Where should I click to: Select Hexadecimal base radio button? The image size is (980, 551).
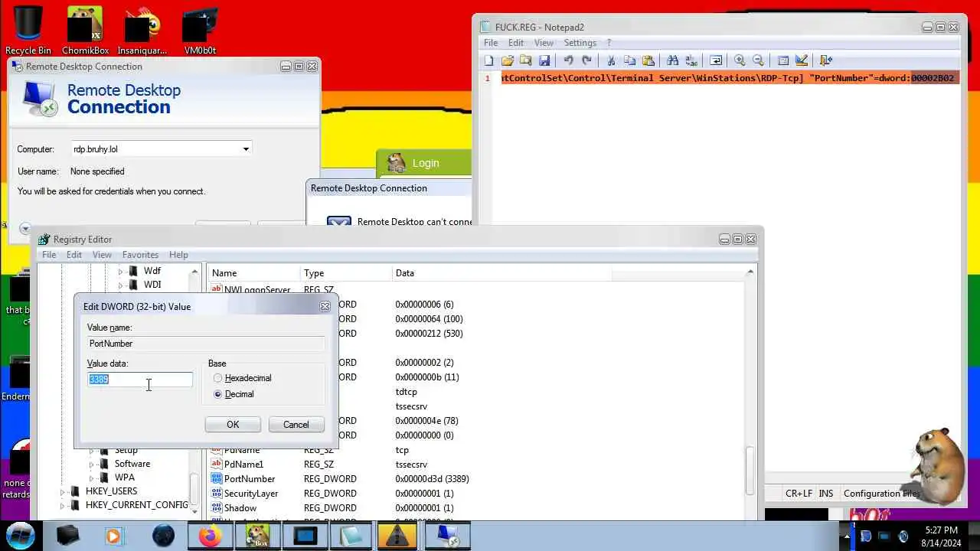pos(218,378)
